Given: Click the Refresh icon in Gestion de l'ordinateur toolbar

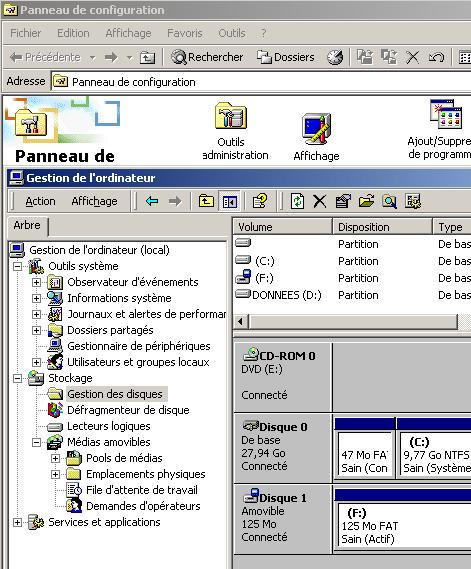Looking at the screenshot, I should (x=297, y=201).
